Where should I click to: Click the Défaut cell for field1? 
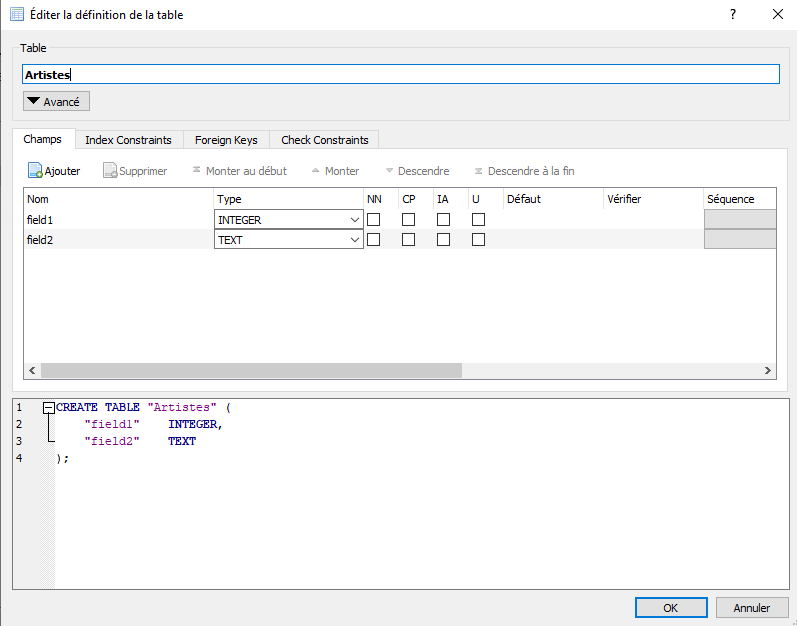553,220
